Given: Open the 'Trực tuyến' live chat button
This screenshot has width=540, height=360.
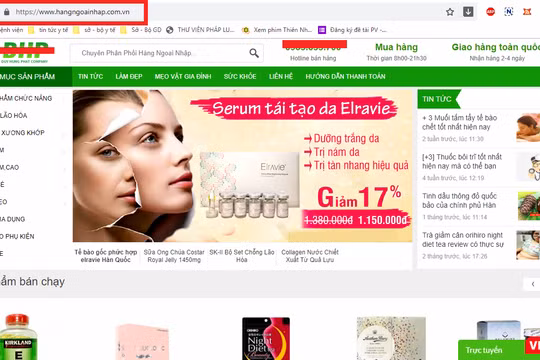Looking at the screenshot, I should tap(492, 350).
